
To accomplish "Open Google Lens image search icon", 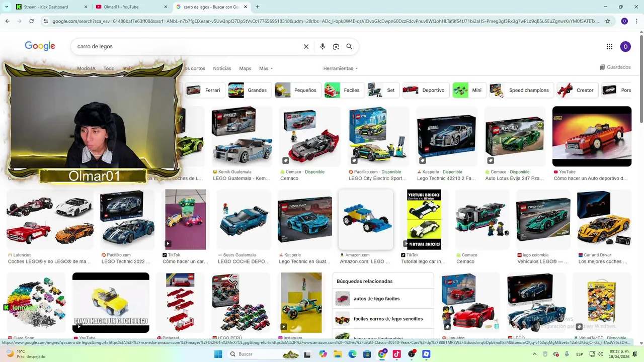I will point(336,46).
